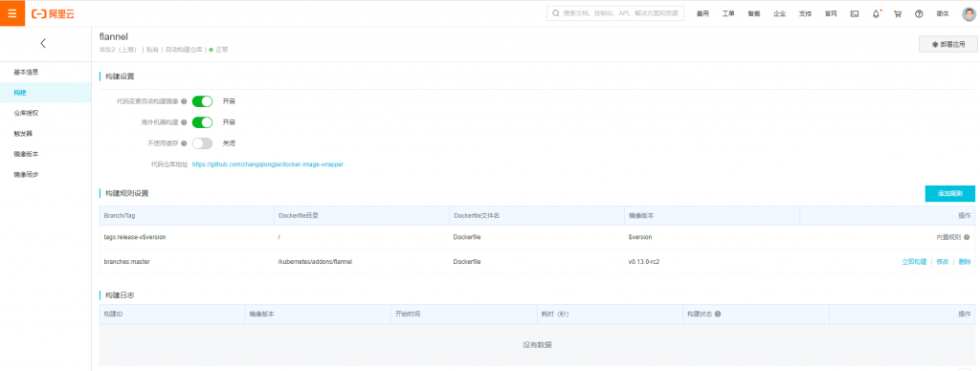Open 企业 in top navigation
The height and width of the screenshot is (371, 980).
point(779,13)
